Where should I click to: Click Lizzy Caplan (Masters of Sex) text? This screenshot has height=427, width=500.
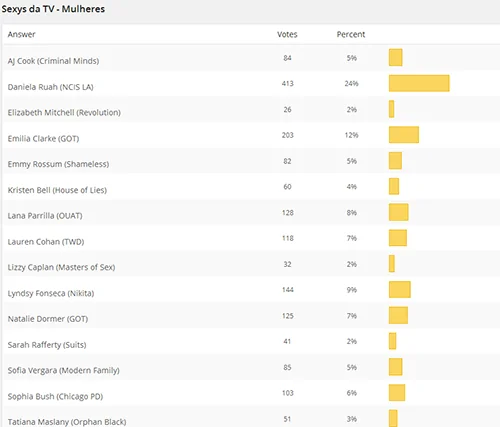click(61, 267)
